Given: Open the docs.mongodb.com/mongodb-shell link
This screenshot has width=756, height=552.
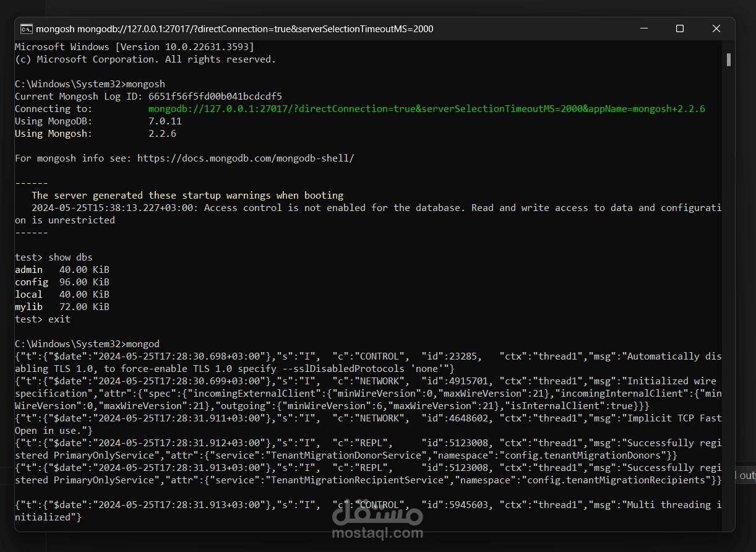Looking at the screenshot, I should [x=246, y=158].
